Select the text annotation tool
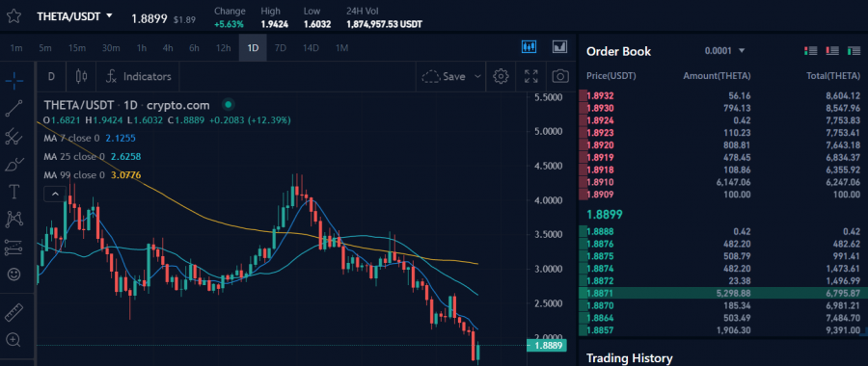 (x=14, y=192)
